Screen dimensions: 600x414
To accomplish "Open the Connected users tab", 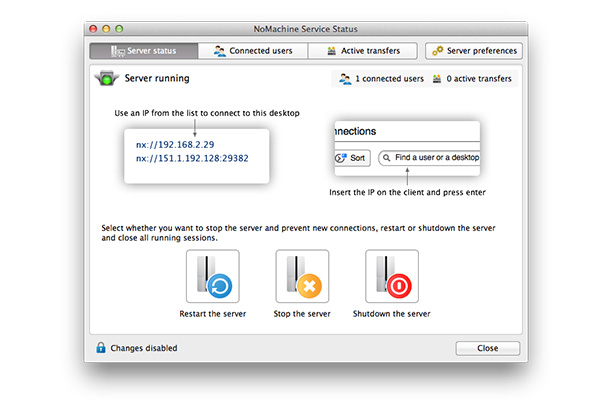I will pyautogui.click(x=252, y=50).
